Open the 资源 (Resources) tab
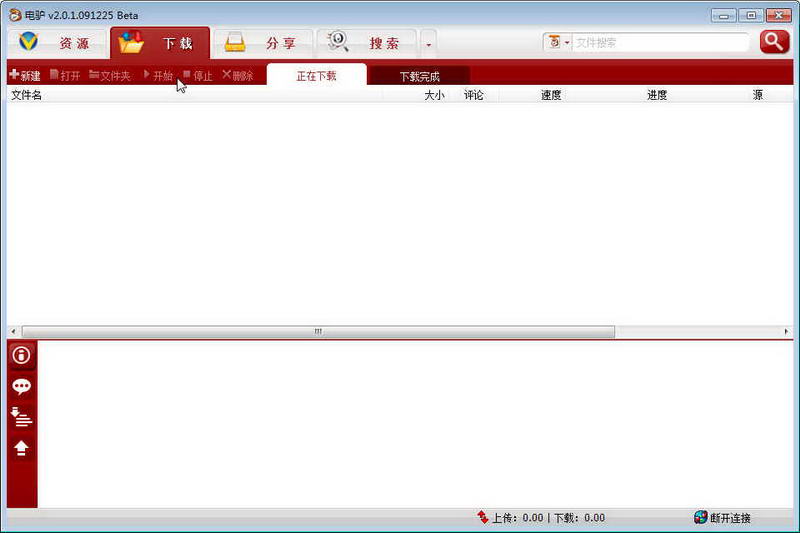The height and width of the screenshot is (533, 800). 57,43
